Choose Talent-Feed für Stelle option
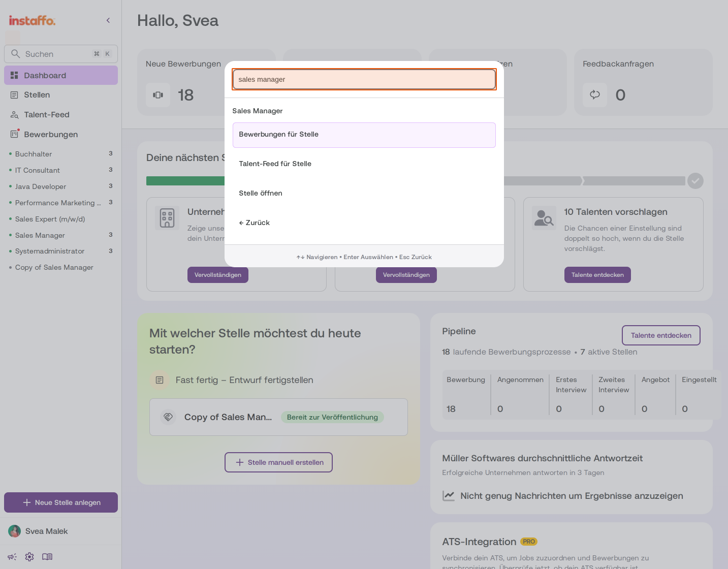Viewport: 728px width, 569px height. (364, 164)
